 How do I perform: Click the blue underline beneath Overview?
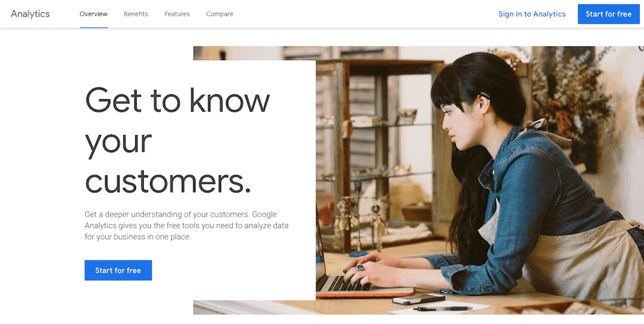94,27
